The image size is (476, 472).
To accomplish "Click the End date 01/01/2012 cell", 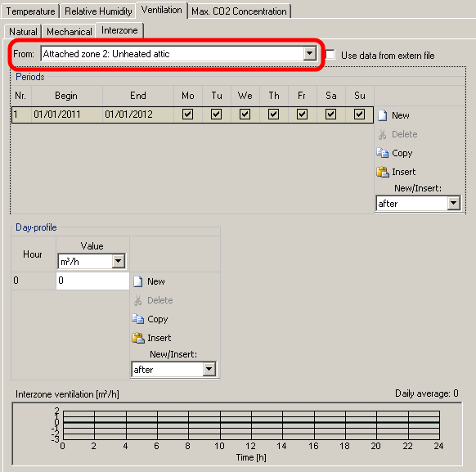I will (x=138, y=115).
